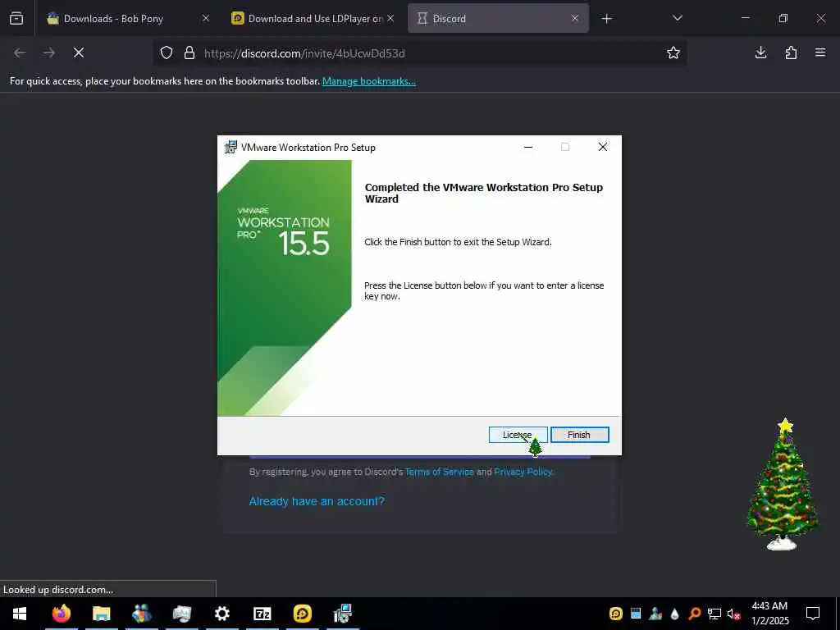The image size is (840, 630).
Task: Open the Manage bookmarks link
Action: point(368,81)
